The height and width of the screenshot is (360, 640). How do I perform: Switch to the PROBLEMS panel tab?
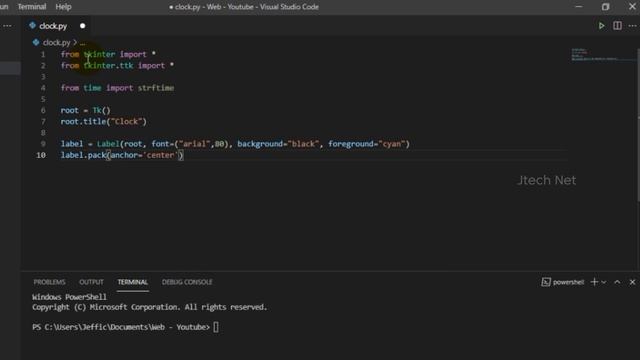[x=49, y=282]
